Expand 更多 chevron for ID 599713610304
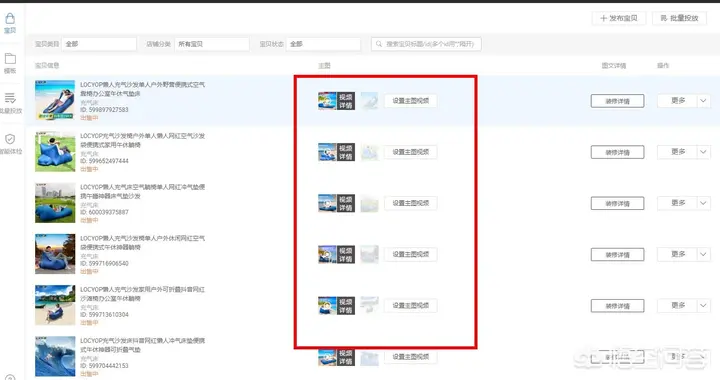This screenshot has height=380, width=720. 704,306
